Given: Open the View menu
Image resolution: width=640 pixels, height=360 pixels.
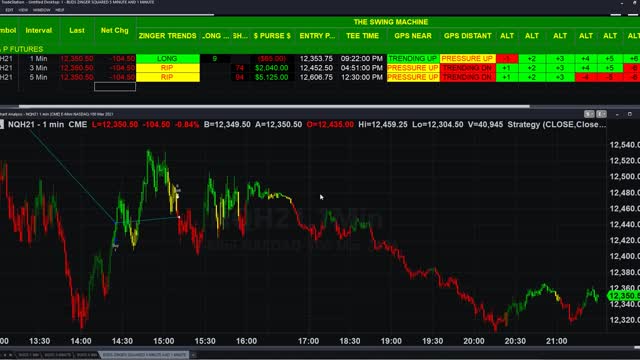Looking at the screenshot, I should [x=23, y=10].
